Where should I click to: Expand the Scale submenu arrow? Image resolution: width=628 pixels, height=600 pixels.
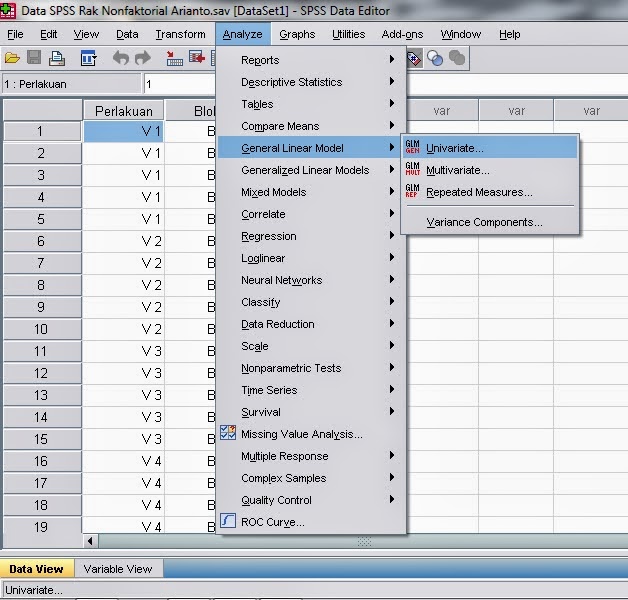coord(392,346)
